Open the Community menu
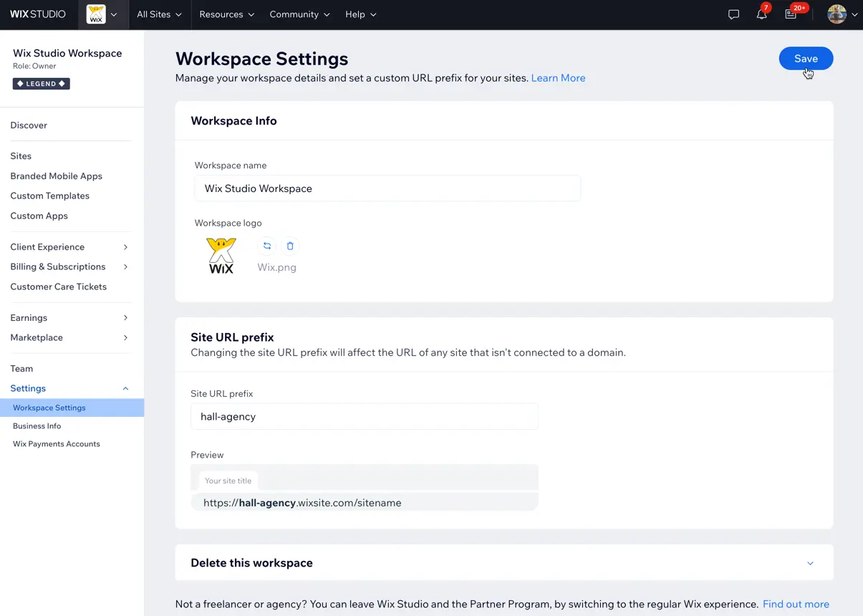863x616 pixels. click(x=299, y=14)
